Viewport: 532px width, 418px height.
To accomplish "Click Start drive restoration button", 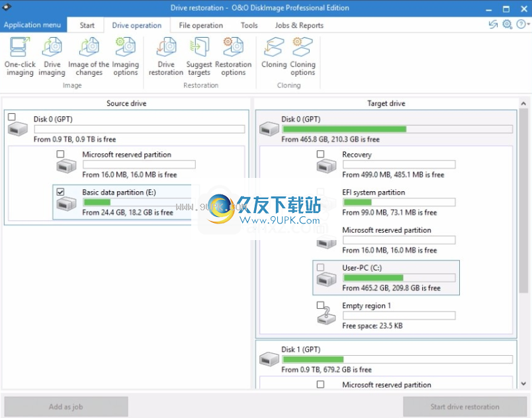I will [x=465, y=407].
